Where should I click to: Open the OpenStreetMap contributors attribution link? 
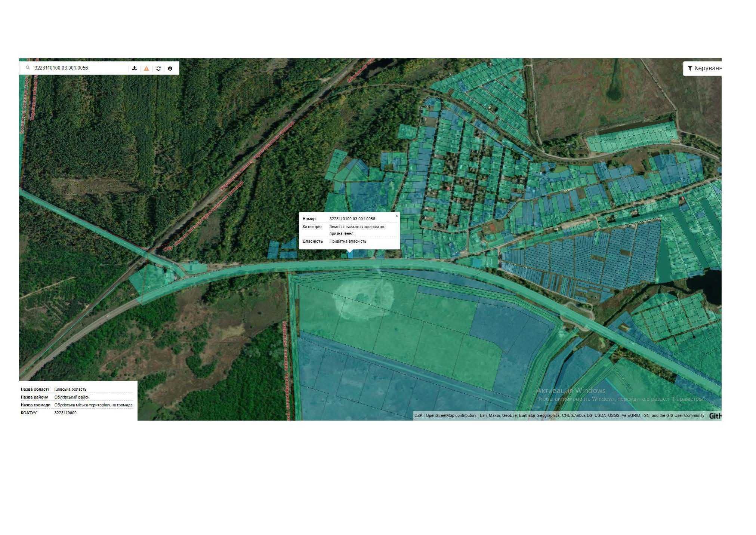[x=451, y=415]
